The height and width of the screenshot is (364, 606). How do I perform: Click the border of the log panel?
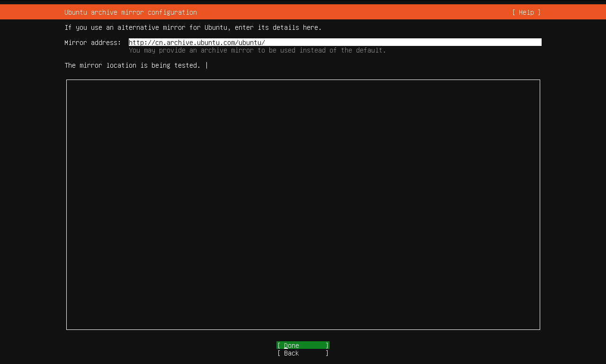(303, 80)
